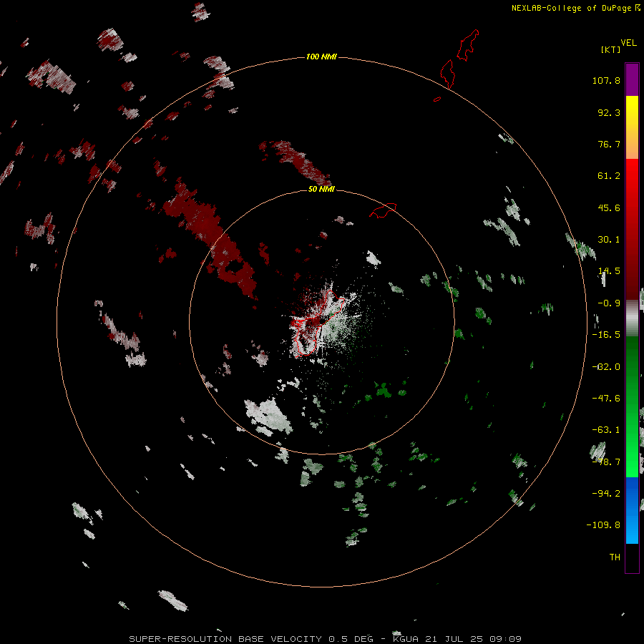
Task: Select the 76.7 legend value
Action: click(609, 144)
